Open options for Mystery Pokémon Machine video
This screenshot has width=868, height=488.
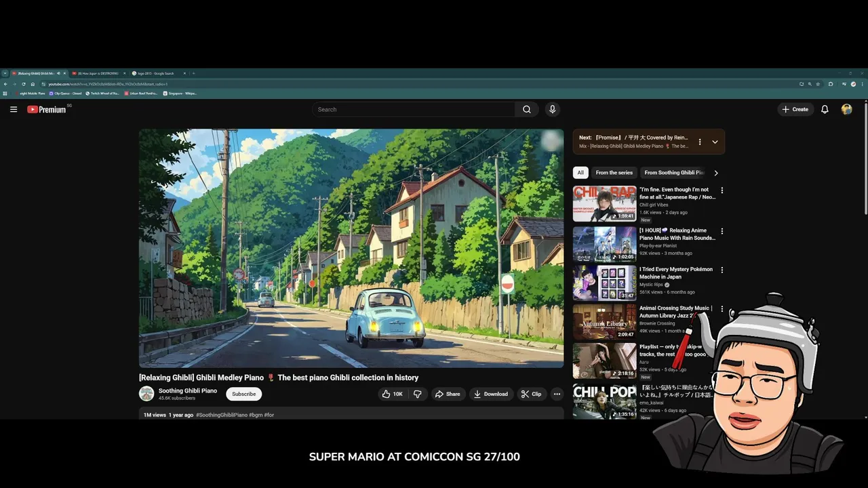(722, 270)
